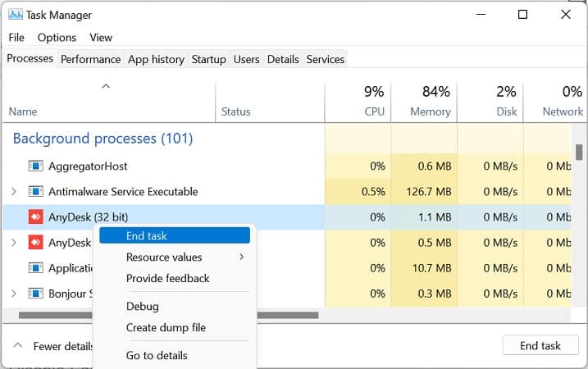Viewport: 588px width, 369px height.
Task: Click the 10.7 MB memory value
Action: (x=432, y=268)
